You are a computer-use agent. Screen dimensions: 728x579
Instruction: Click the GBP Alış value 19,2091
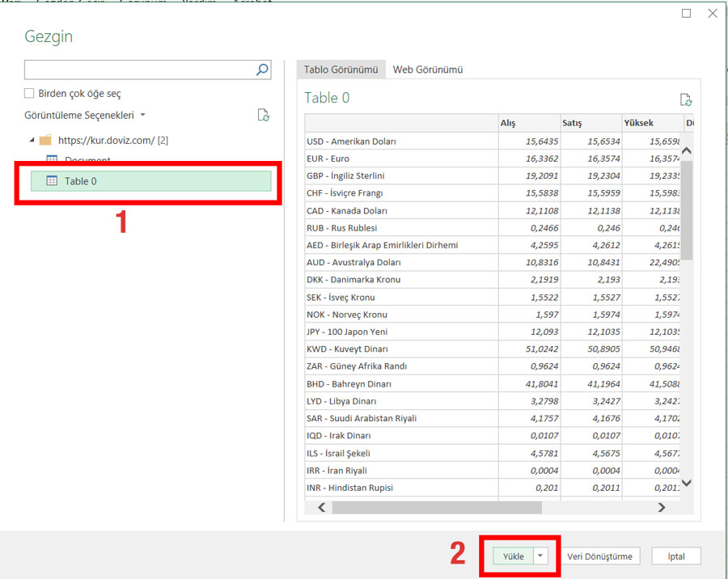[x=542, y=176]
